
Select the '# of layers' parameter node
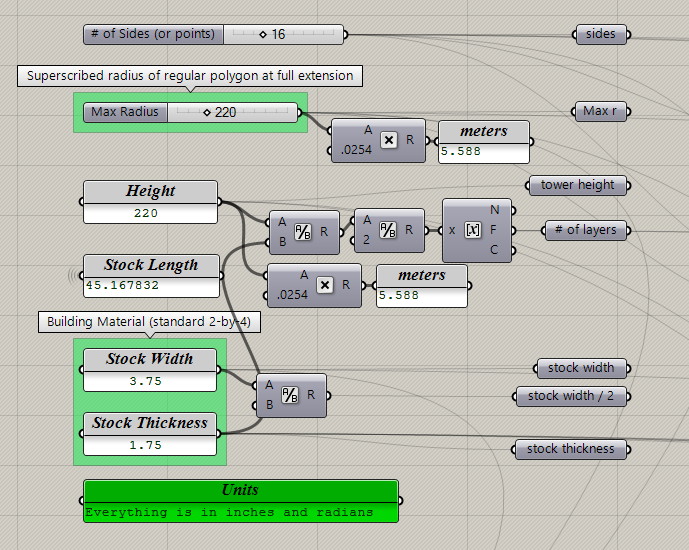[586, 230]
